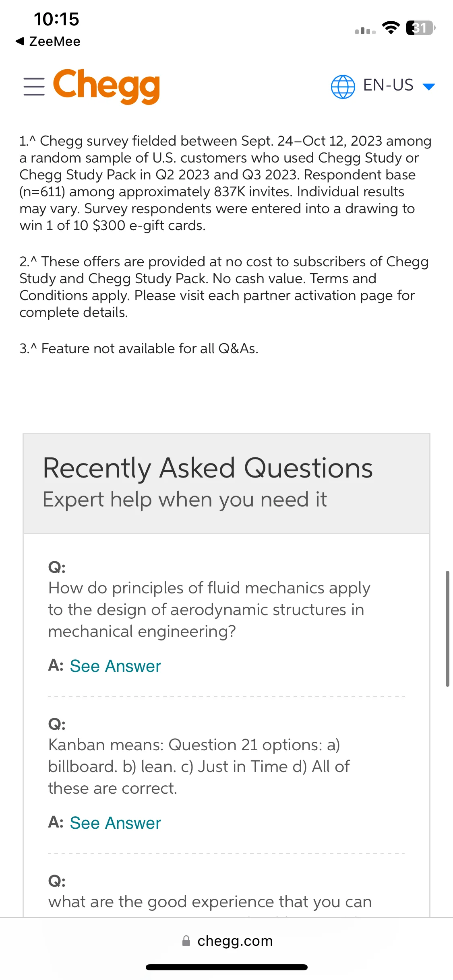Viewport: 453px width, 980px height.
Task: Tap the Wi-Fi status icon
Action: (x=391, y=27)
